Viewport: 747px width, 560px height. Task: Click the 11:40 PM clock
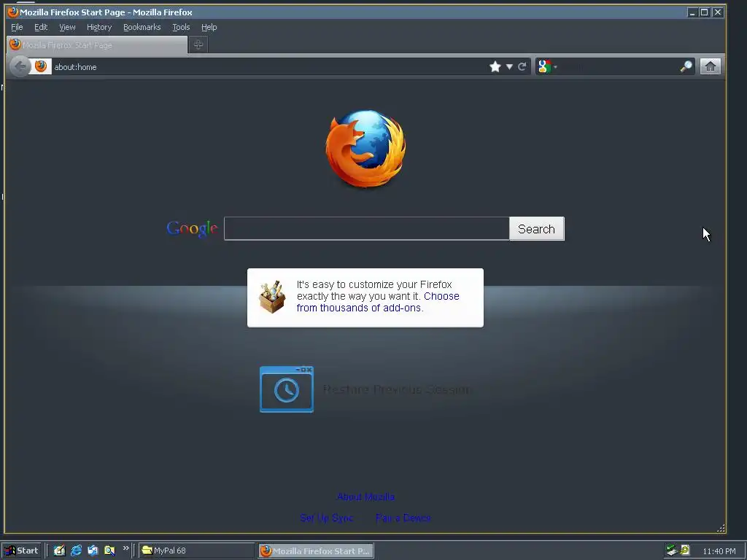click(x=719, y=551)
